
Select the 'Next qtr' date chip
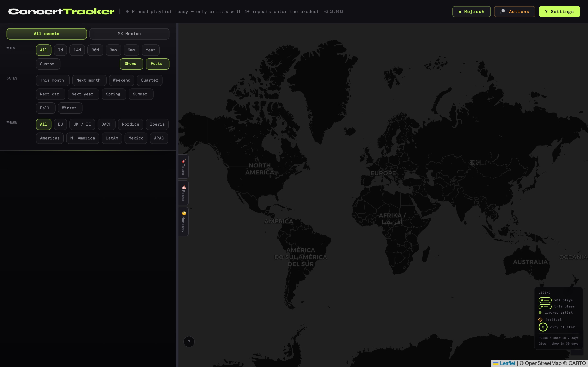click(50, 94)
